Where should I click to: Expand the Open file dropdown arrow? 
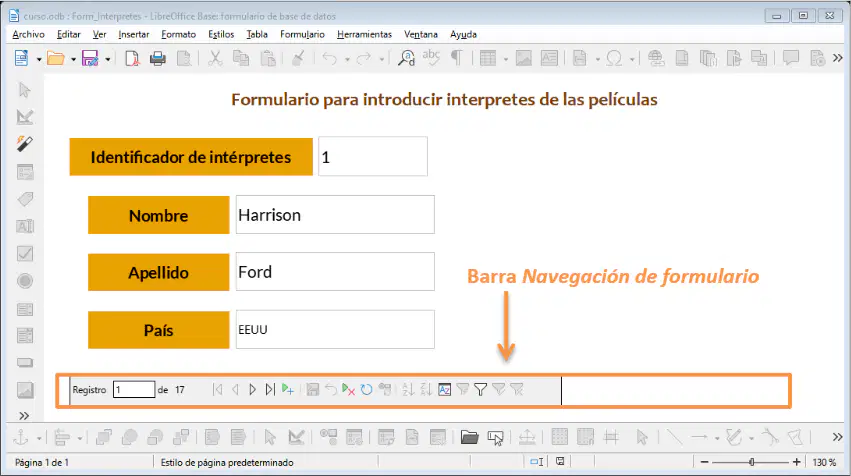coord(73,59)
